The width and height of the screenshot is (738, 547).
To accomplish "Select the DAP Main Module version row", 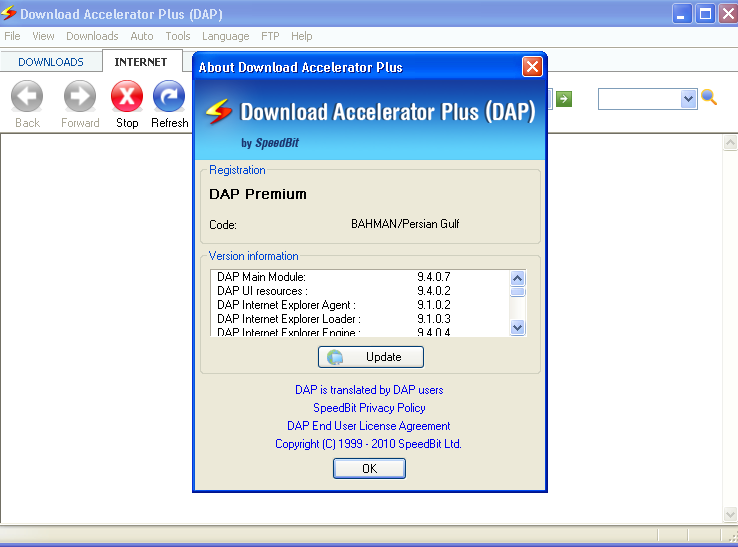I will click(x=360, y=277).
